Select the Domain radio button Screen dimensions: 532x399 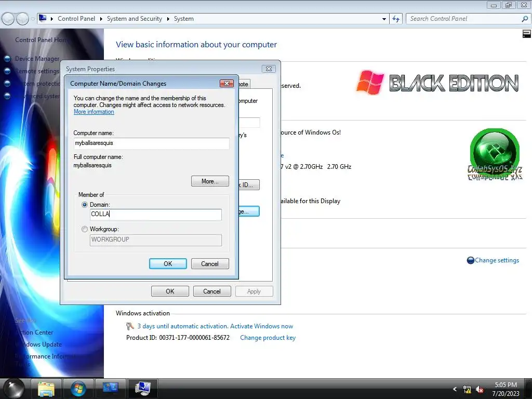coord(85,205)
